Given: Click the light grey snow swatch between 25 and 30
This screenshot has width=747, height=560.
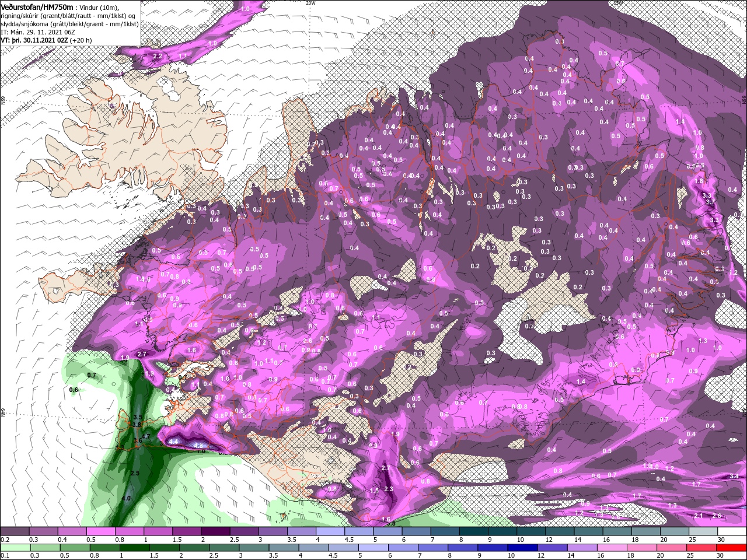Looking at the screenshot, I should pos(703,531).
